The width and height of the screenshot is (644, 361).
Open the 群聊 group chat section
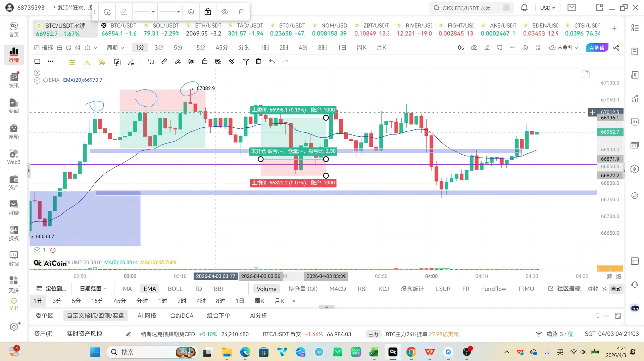[x=14, y=208]
